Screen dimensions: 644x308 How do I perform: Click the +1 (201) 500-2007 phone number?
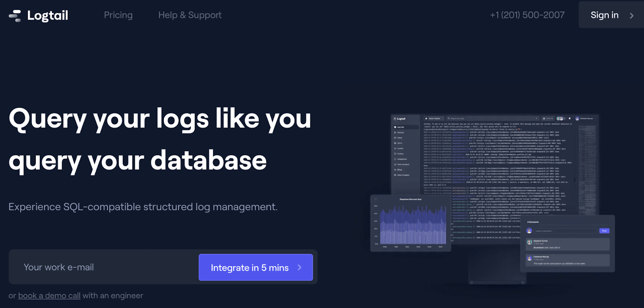tap(527, 15)
